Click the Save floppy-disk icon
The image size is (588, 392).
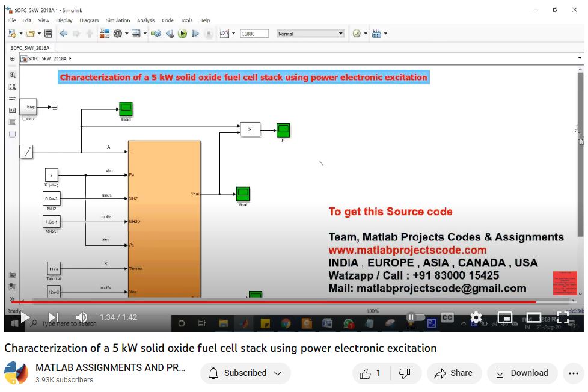(48, 34)
